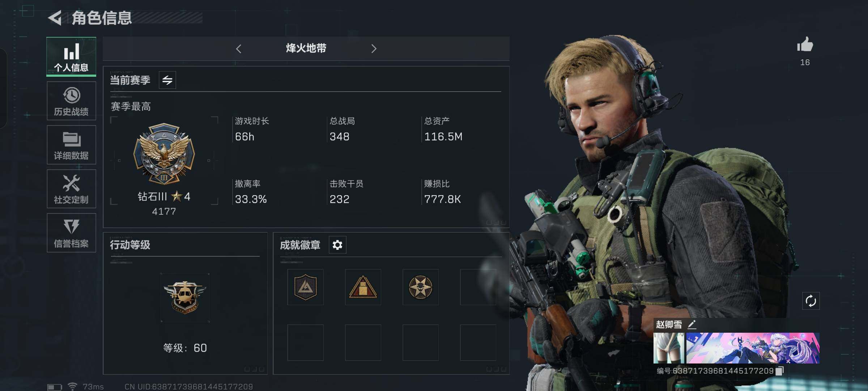Viewport: 868px width, 391px height.
Task: Switch to the previous game mode with left chevron
Action: pos(238,49)
